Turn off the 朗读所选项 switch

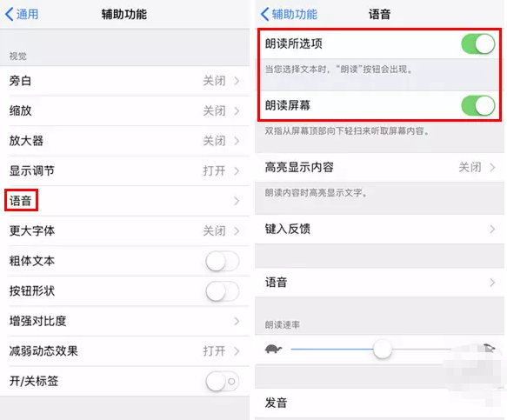click(x=478, y=43)
